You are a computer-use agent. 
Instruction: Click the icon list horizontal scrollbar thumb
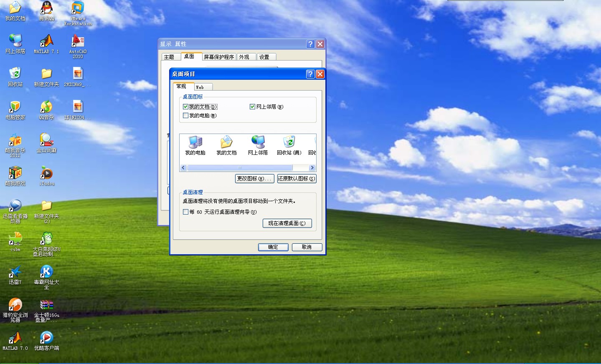tap(240, 168)
